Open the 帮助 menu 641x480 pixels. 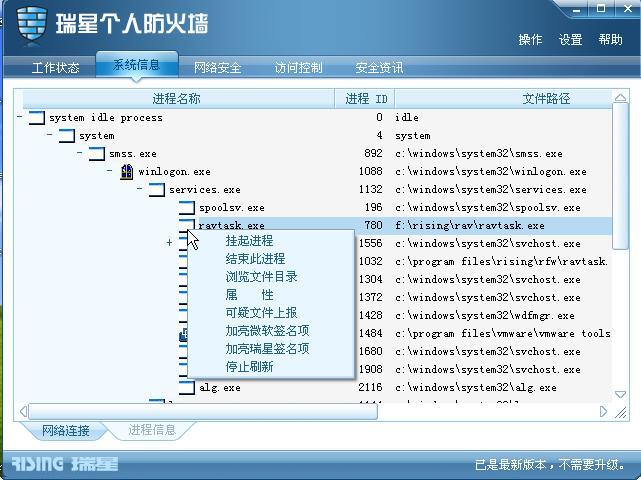610,40
